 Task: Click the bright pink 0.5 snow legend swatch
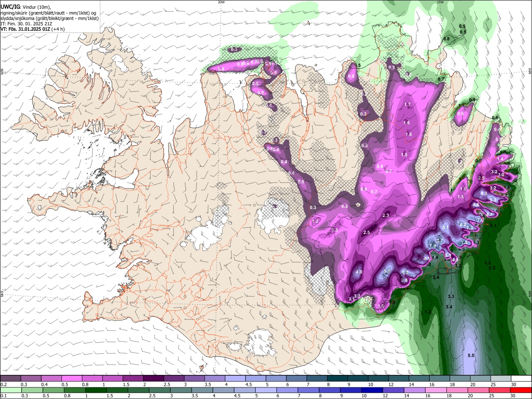coord(71,379)
